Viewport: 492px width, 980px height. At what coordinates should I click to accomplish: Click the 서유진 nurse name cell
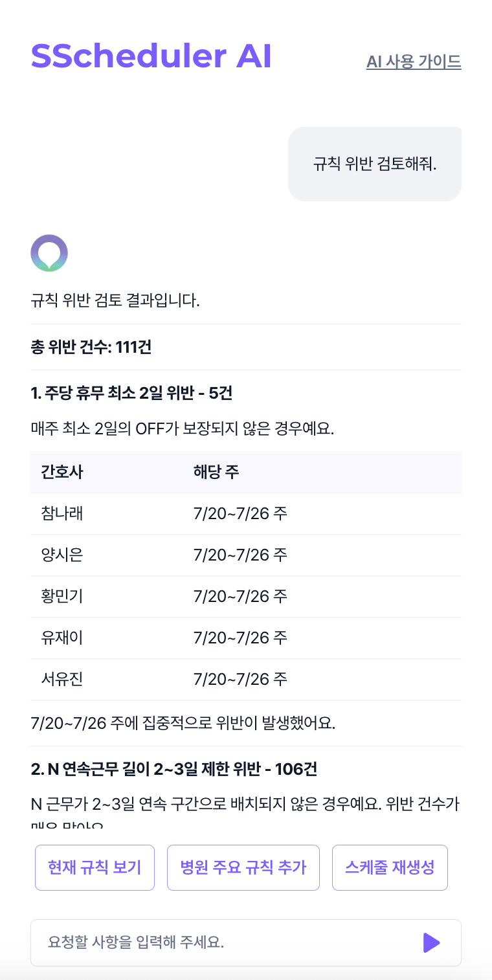pyautogui.click(x=62, y=680)
